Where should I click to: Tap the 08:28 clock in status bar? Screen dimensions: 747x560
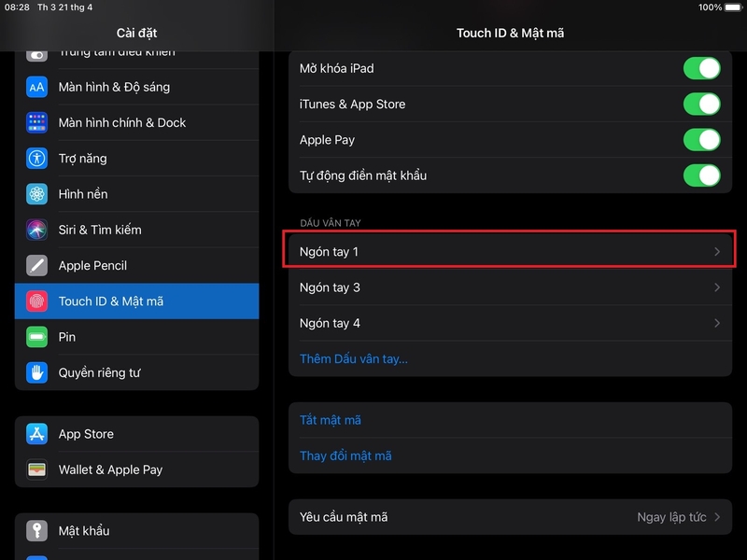(x=17, y=7)
